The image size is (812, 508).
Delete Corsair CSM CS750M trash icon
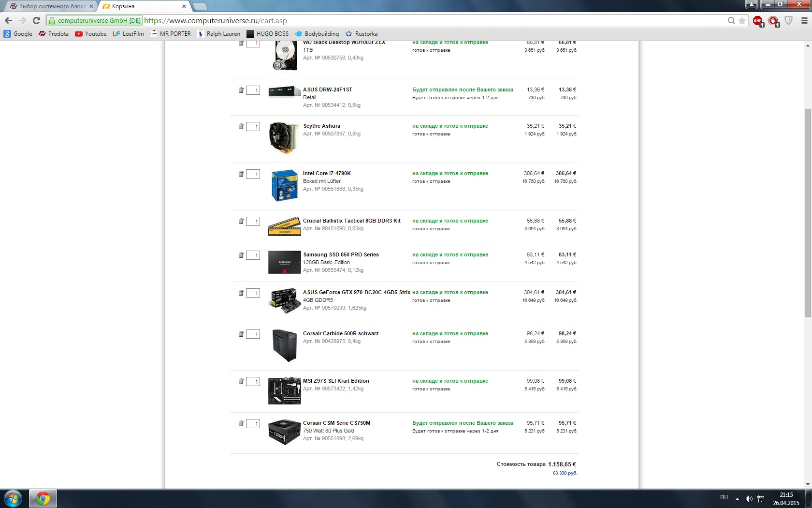click(241, 423)
